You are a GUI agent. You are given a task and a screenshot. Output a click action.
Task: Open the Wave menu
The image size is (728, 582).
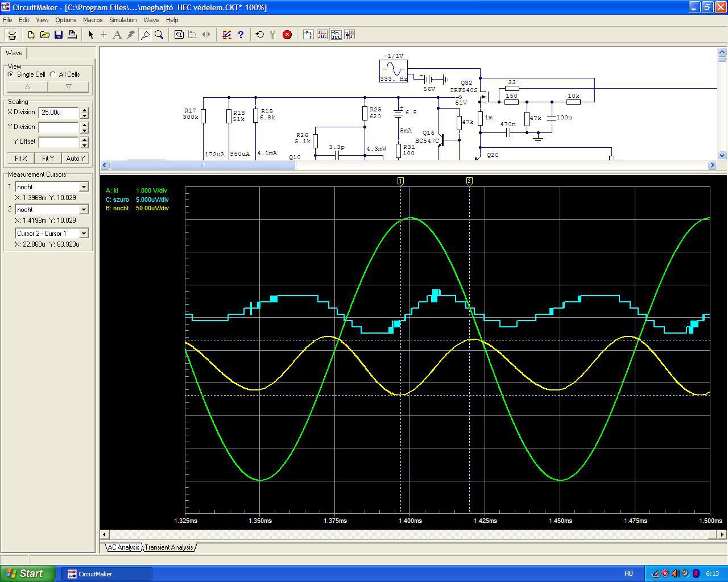151,20
